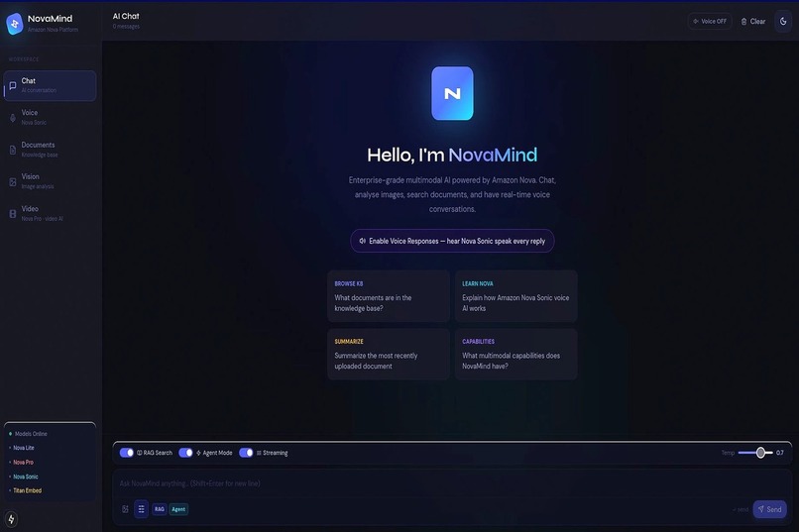Click the list options icon beside RAG tag
This screenshot has height=532, width=799.
(141, 509)
